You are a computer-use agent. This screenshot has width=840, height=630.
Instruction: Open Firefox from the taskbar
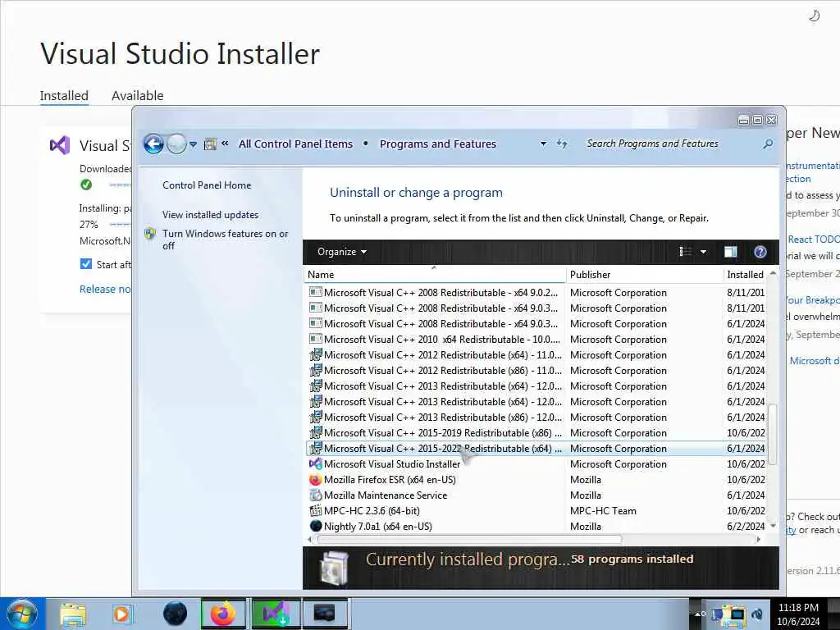[223, 614]
